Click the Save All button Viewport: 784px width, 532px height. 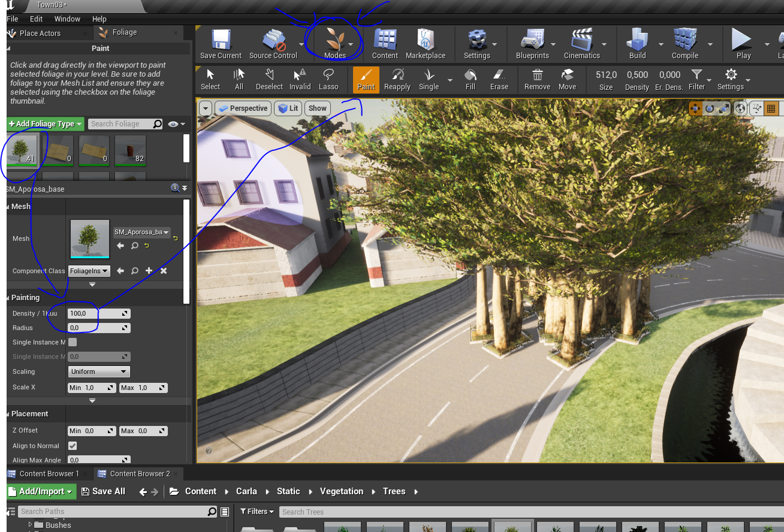point(103,491)
